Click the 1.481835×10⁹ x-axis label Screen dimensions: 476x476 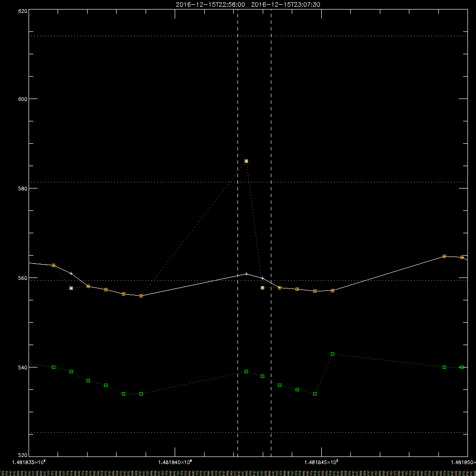tap(29, 462)
